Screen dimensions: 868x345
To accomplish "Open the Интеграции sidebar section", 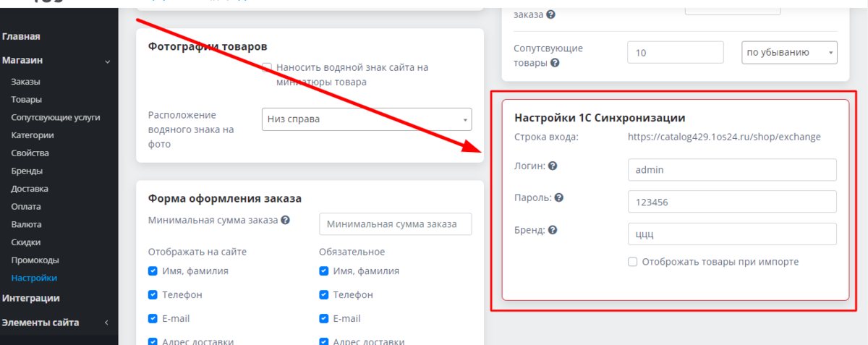I will 31,298.
